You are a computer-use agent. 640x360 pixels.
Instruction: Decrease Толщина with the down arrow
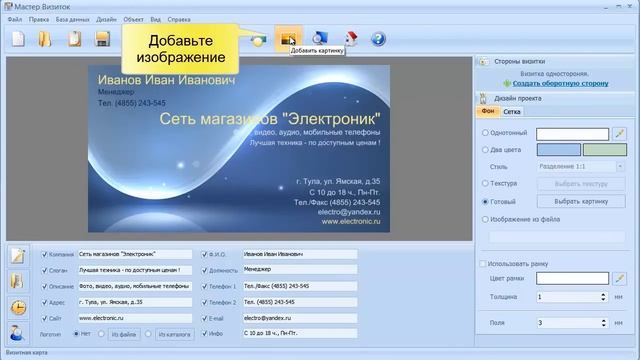(x=603, y=300)
